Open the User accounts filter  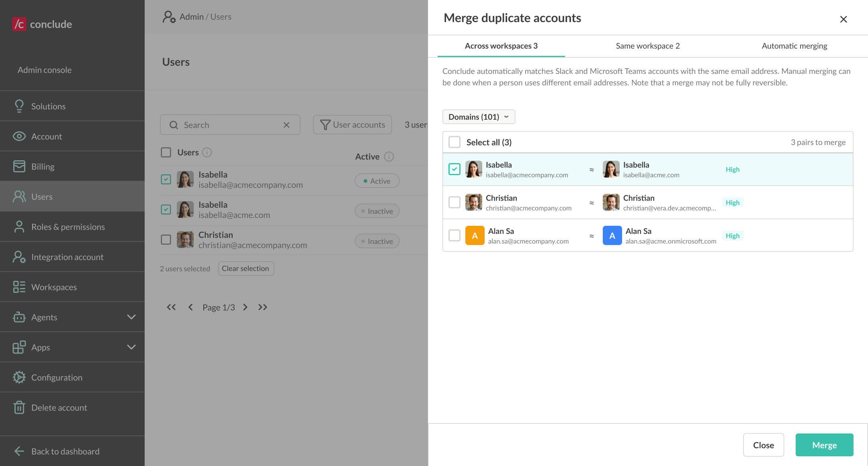(x=352, y=125)
